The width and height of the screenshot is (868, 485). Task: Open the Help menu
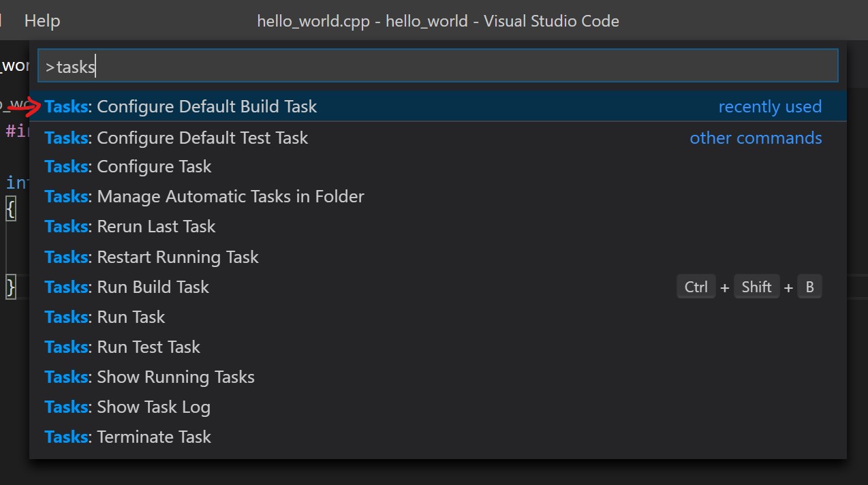click(x=42, y=21)
